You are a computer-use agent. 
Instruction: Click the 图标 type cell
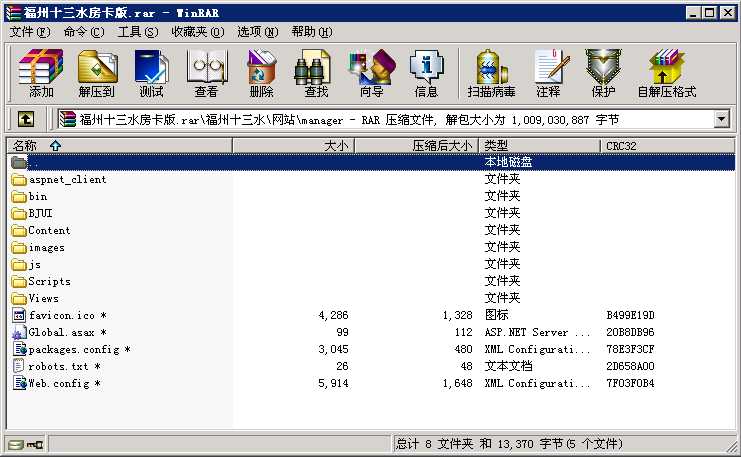497,315
